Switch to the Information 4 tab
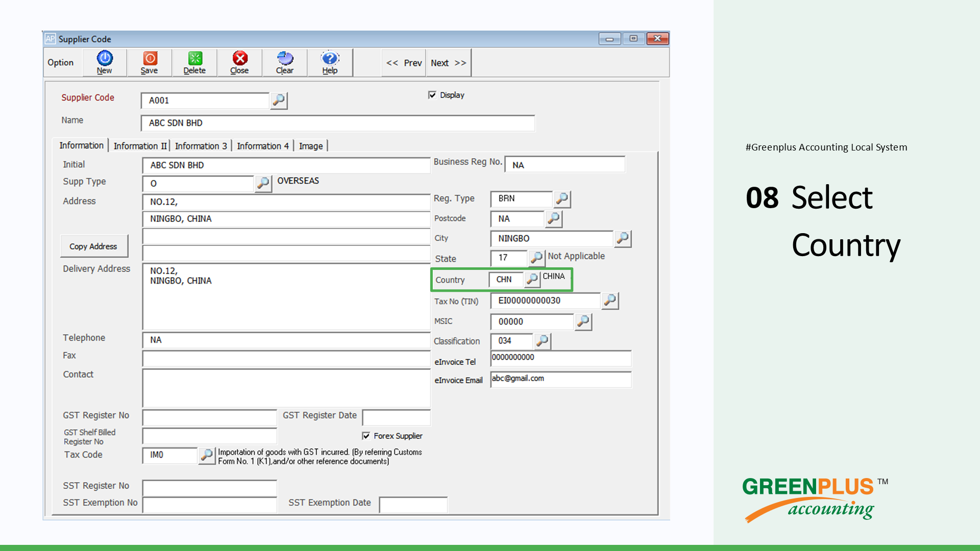Image resolution: width=980 pixels, height=551 pixels. [x=263, y=146]
